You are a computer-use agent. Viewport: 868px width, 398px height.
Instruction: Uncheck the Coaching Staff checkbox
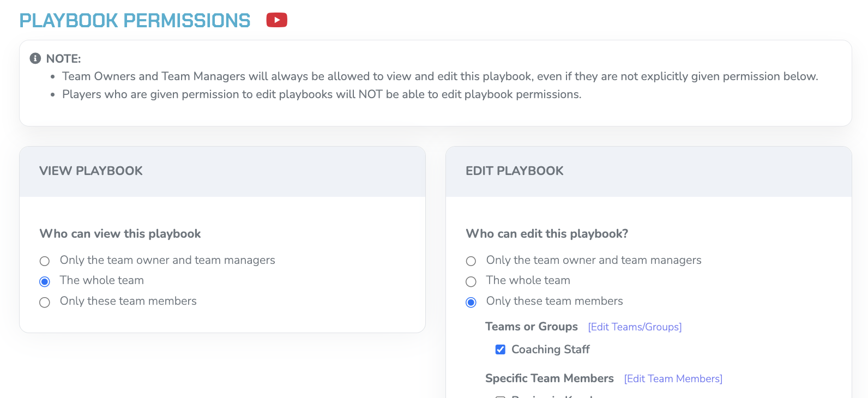coord(501,349)
